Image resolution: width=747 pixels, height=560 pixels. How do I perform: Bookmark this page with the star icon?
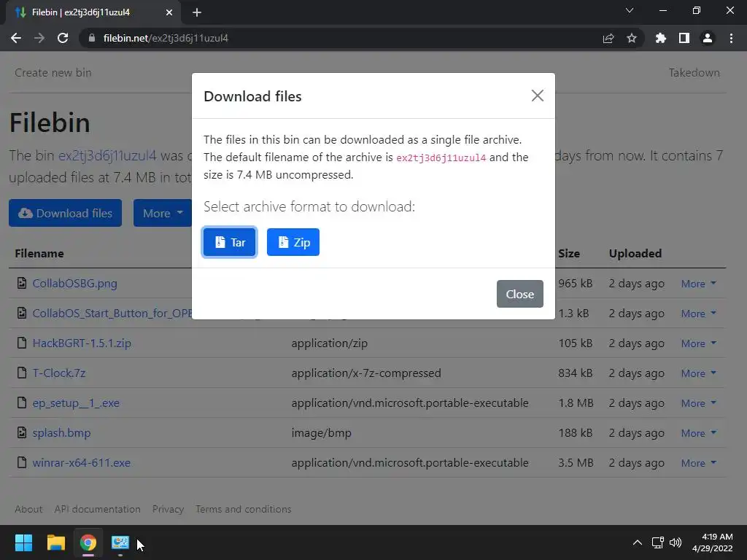632,38
